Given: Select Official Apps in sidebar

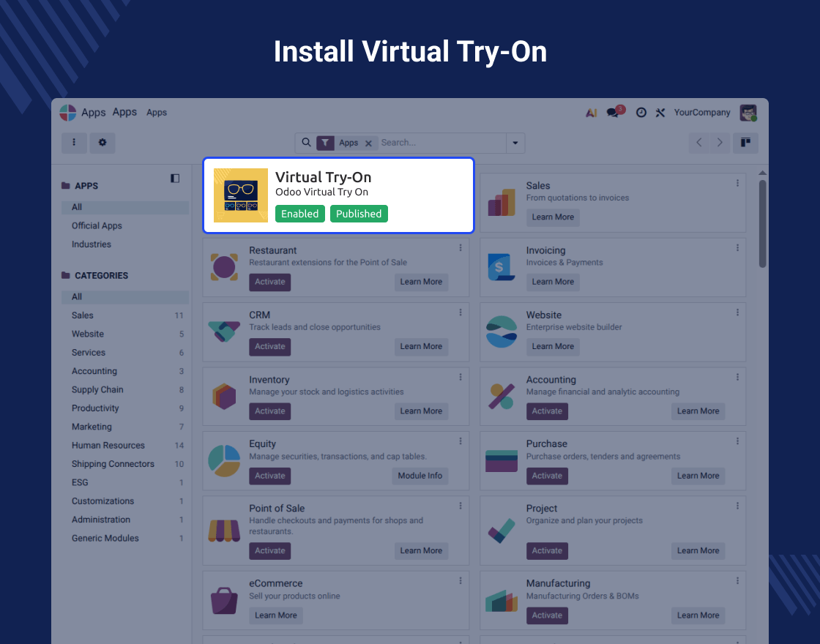Looking at the screenshot, I should (97, 226).
